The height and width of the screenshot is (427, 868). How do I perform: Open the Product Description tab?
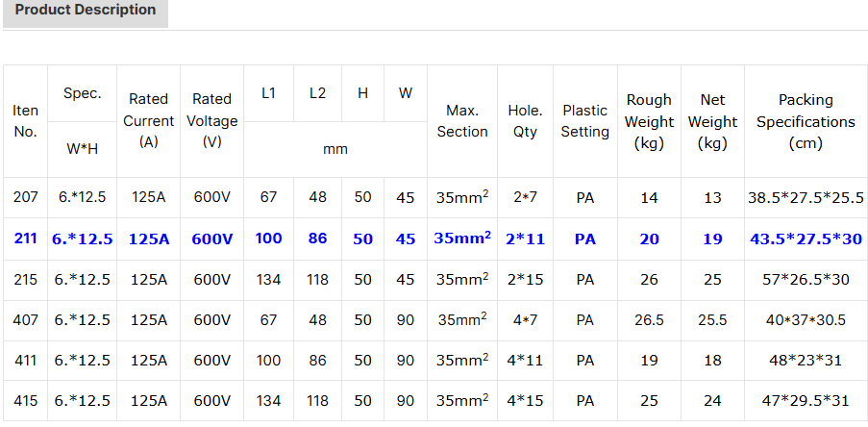(x=85, y=11)
